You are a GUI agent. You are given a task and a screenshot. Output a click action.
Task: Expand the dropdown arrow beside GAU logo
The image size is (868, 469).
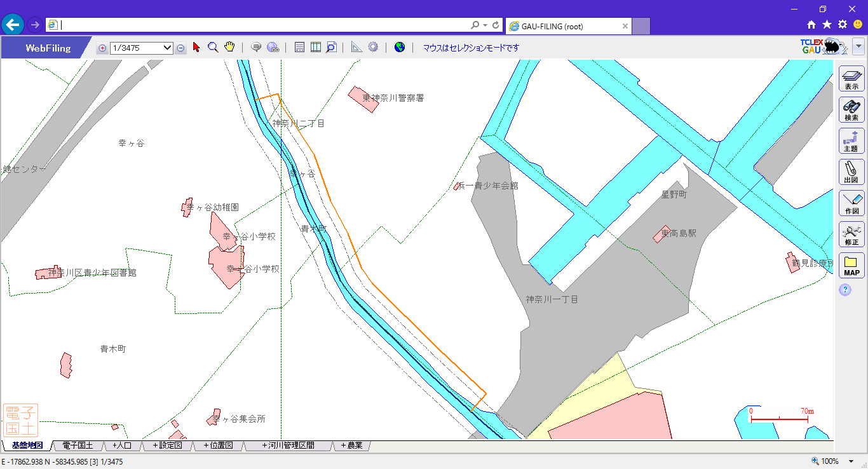point(858,47)
